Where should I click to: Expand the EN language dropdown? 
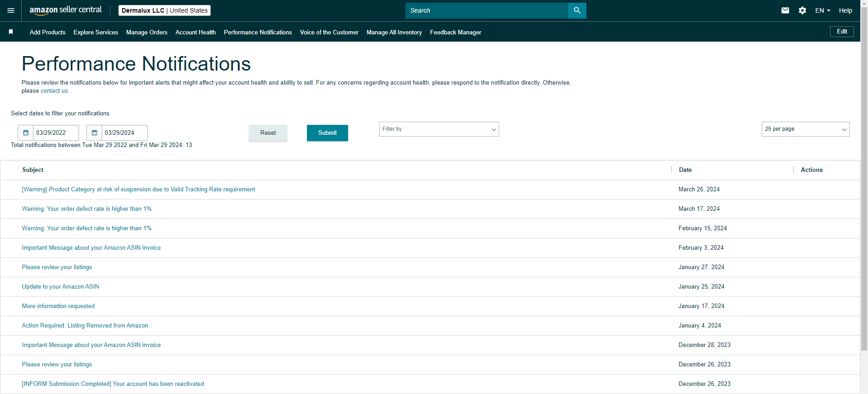(823, 10)
